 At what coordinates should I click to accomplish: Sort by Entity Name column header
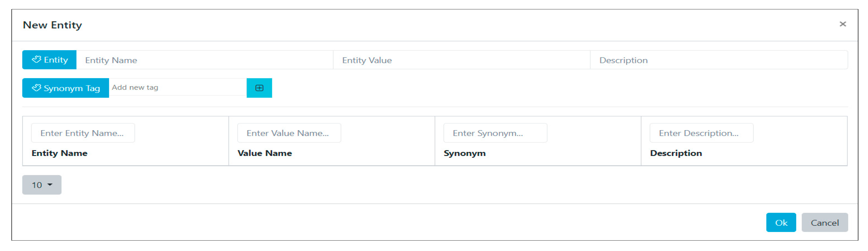click(x=60, y=153)
